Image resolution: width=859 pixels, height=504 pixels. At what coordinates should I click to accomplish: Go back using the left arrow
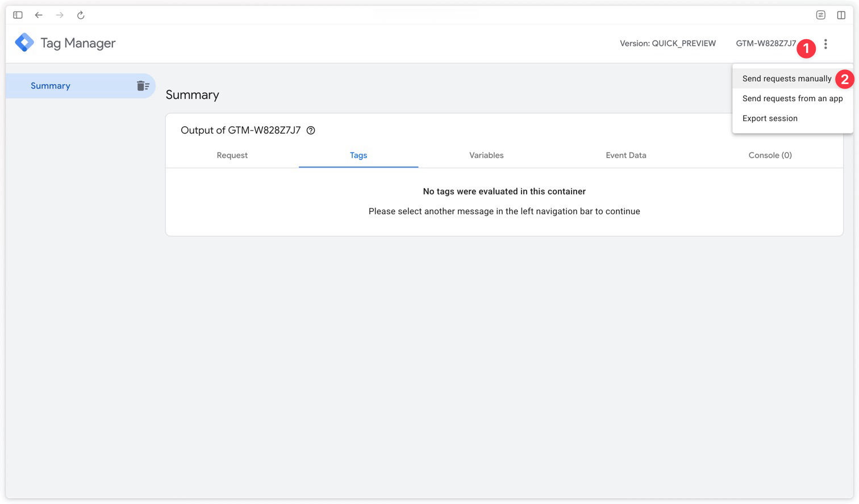(x=39, y=15)
